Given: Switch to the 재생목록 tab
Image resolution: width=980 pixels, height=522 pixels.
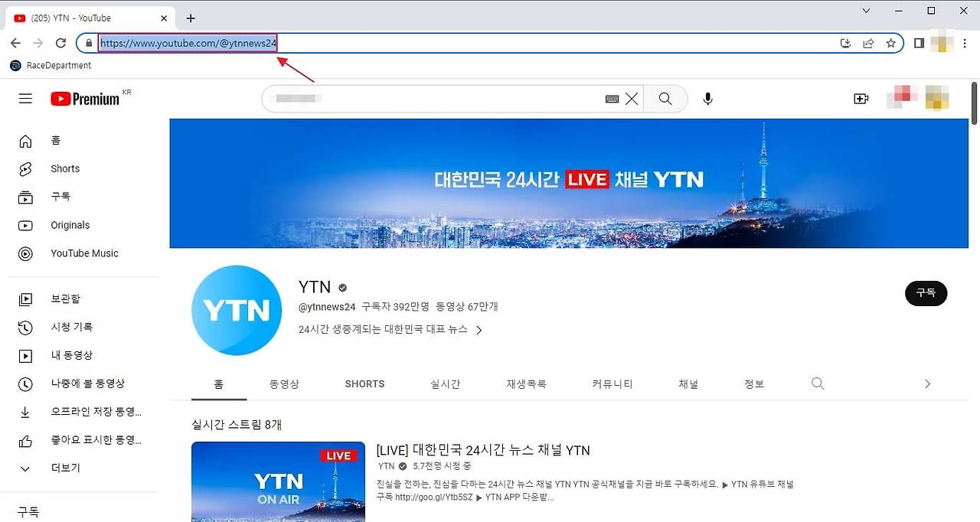Looking at the screenshot, I should point(527,384).
